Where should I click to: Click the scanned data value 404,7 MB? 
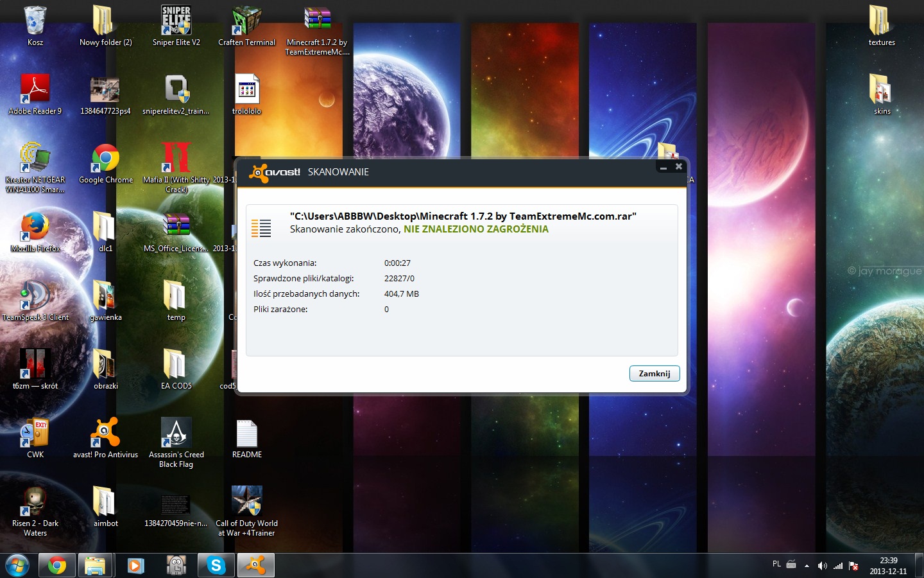tap(402, 294)
